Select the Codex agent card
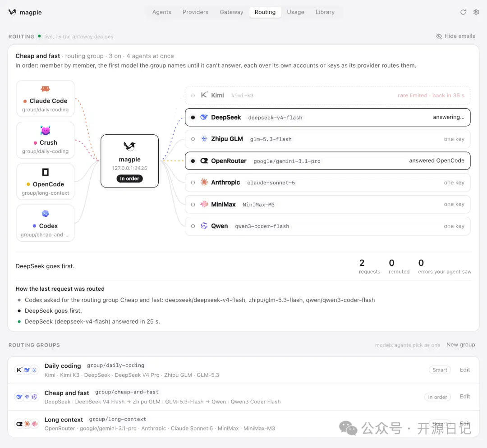 click(46, 223)
